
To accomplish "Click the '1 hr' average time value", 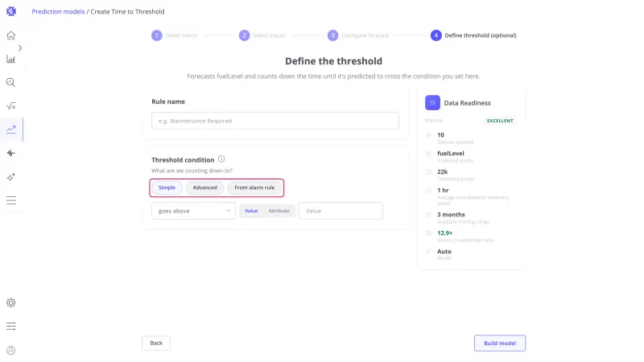I will pos(443,190).
